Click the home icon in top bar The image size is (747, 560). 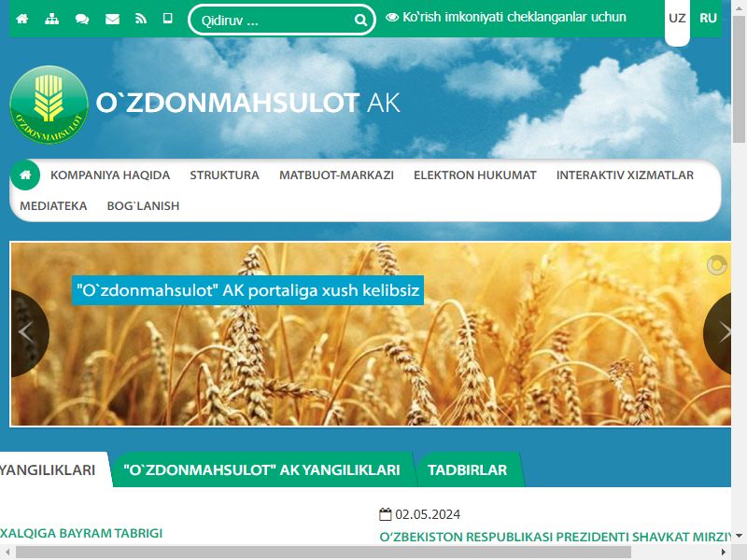[x=21, y=19]
